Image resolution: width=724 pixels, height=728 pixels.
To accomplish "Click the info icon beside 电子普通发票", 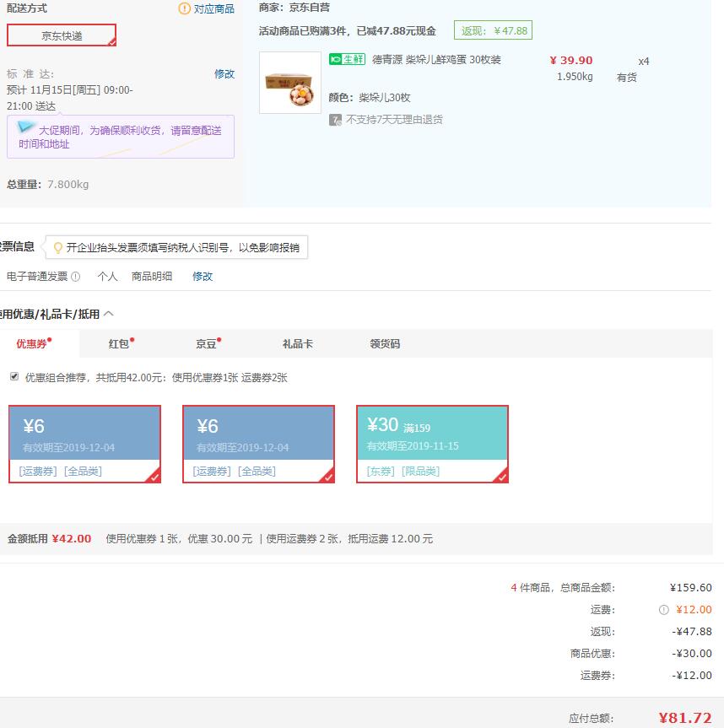I will pyautogui.click(x=76, y=277).
